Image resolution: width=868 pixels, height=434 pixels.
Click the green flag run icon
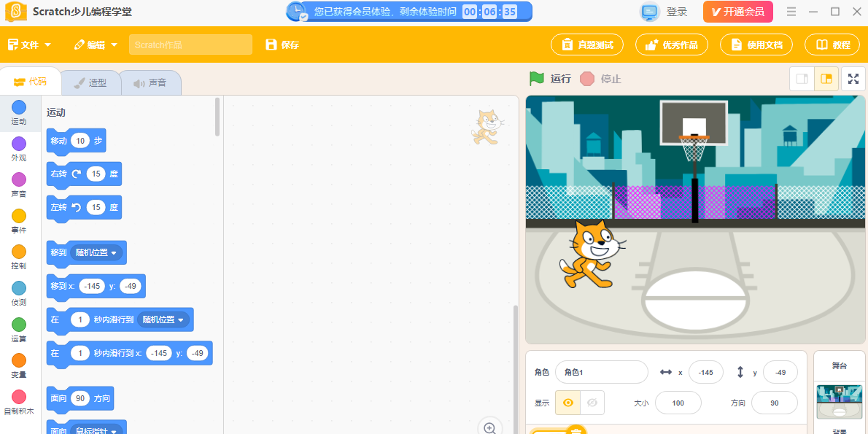(536, 79)
